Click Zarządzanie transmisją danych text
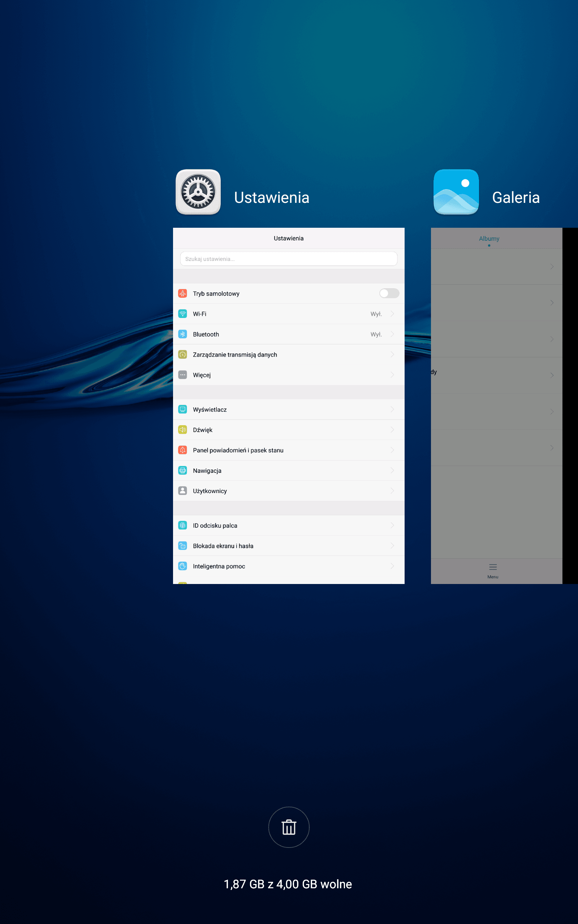Screen dimensions: 578x924 pos(235,355)
